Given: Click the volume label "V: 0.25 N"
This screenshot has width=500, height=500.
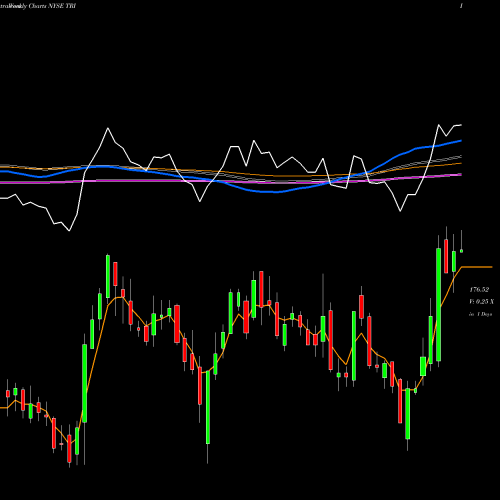Looking at the screenshot, I should coord(482,302).
